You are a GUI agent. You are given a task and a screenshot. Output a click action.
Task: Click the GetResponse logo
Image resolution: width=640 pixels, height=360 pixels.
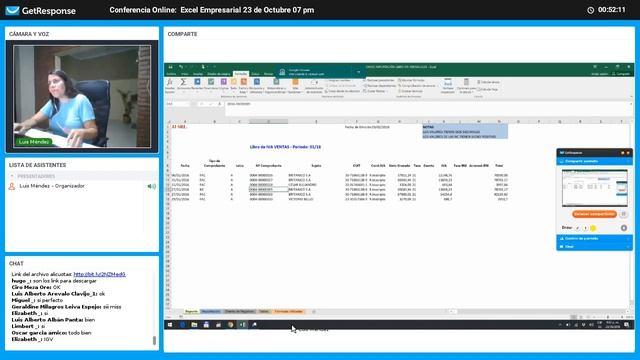[x=41, y=11]
